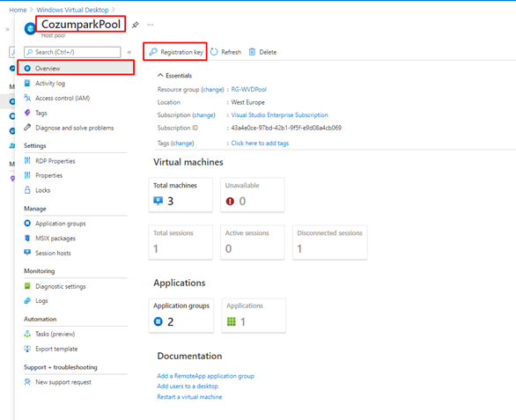The image size is (516, 420).
Task: Click the Application groups tile blue icon
Action: tap(158, 321)
